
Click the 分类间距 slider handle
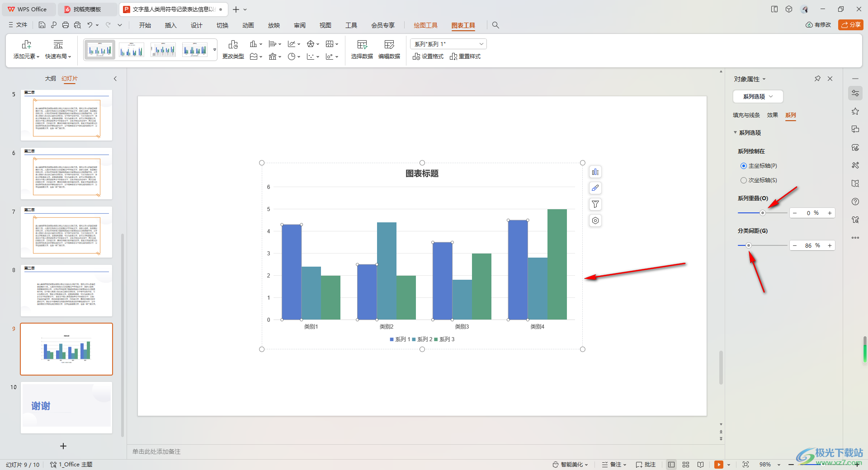coord(749,245)
